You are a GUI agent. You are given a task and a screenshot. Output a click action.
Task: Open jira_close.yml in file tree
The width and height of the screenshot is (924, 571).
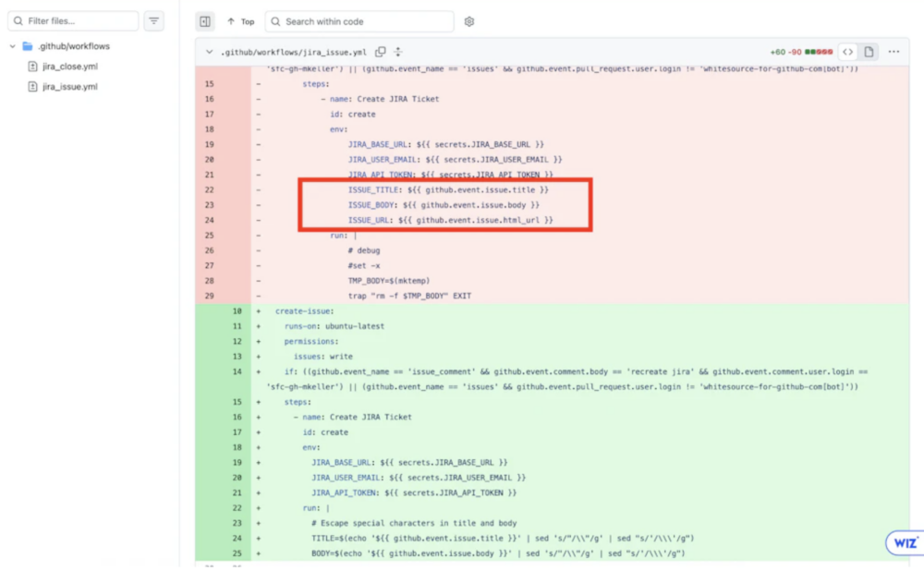pyautogui.click(x=63, y=67)
